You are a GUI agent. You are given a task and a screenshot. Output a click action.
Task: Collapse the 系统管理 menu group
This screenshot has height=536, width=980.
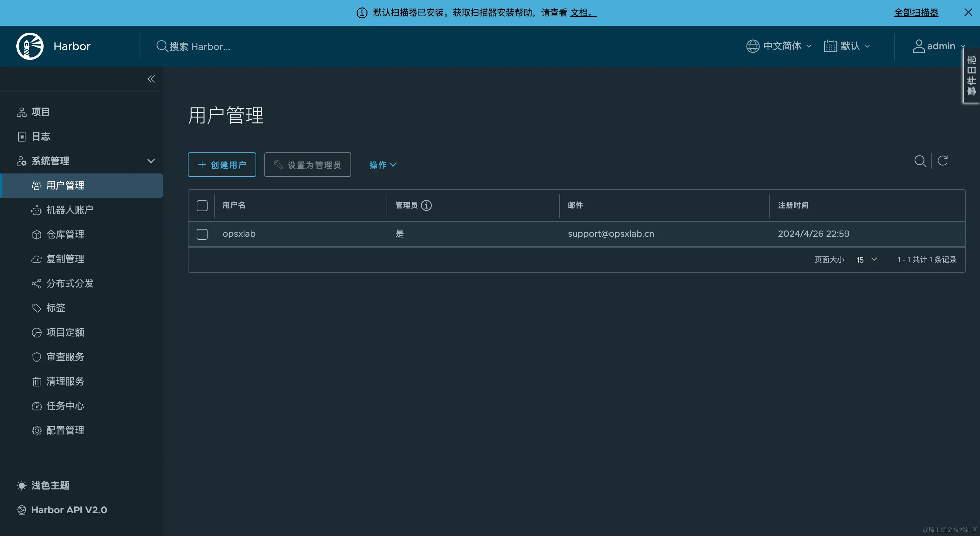(x=151, y=161)
